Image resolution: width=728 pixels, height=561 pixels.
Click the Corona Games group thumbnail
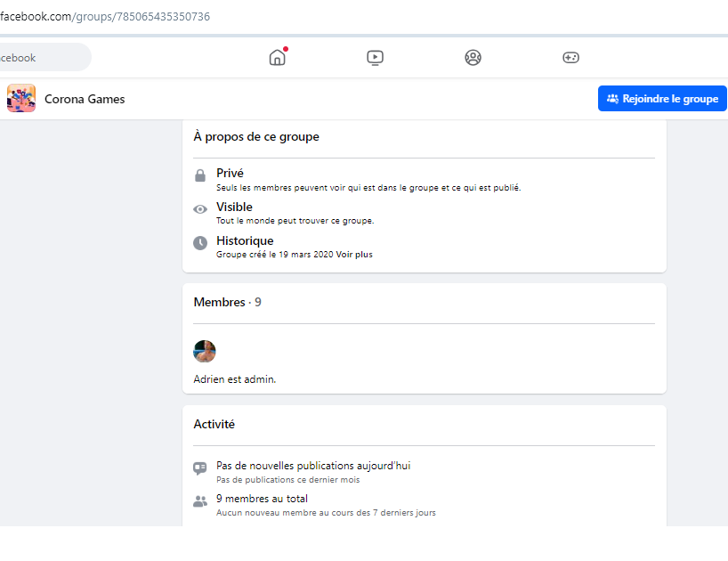point(21,99)
